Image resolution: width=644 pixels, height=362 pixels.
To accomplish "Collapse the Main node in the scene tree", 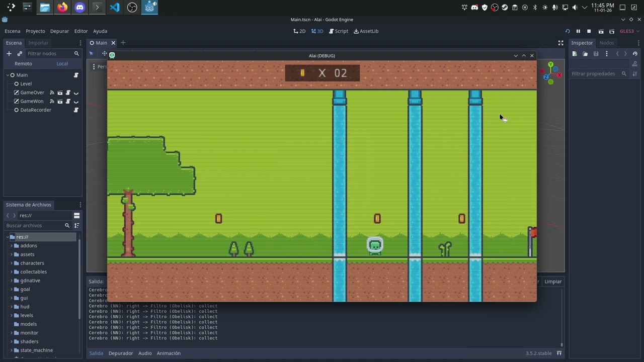I will 8,75.
